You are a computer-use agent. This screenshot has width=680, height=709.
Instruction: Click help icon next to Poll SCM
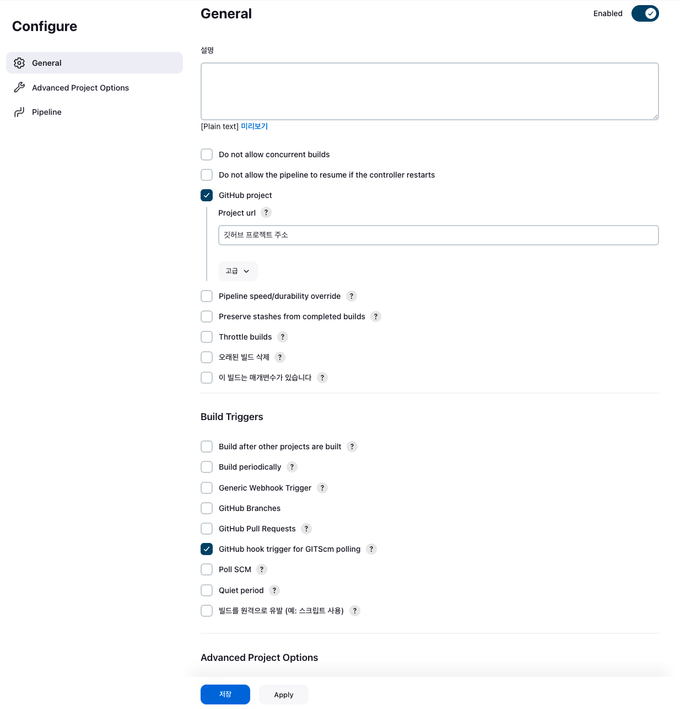262,569
